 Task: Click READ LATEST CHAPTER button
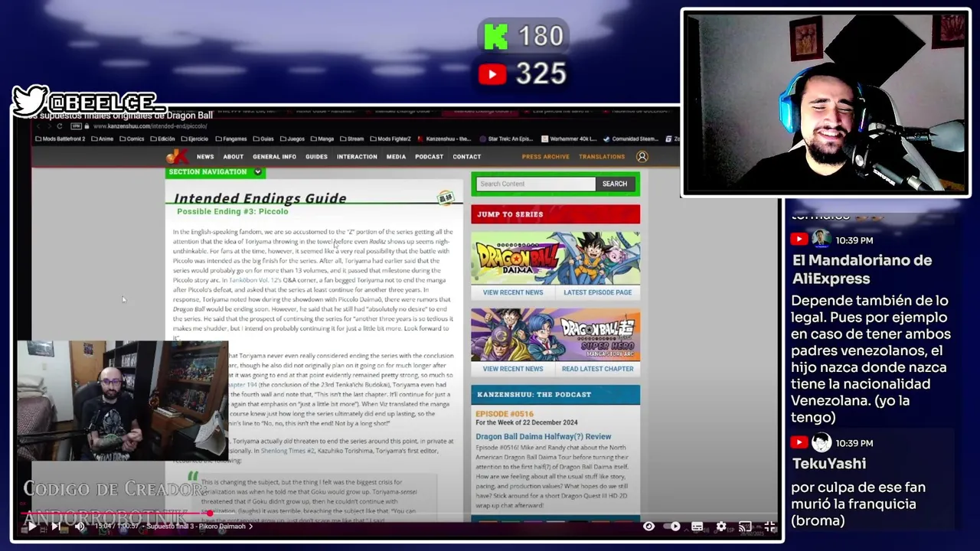pyautogui.click(x=597, y=369)
